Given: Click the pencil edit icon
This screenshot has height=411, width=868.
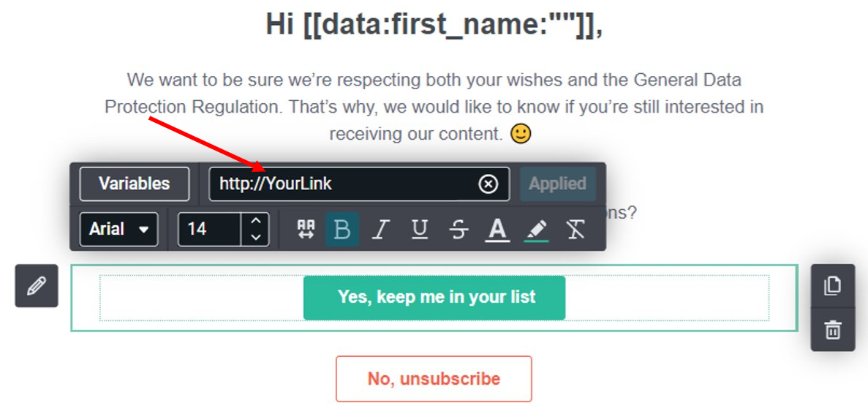Looking at the screenshot, I should [x=37, y=286].
